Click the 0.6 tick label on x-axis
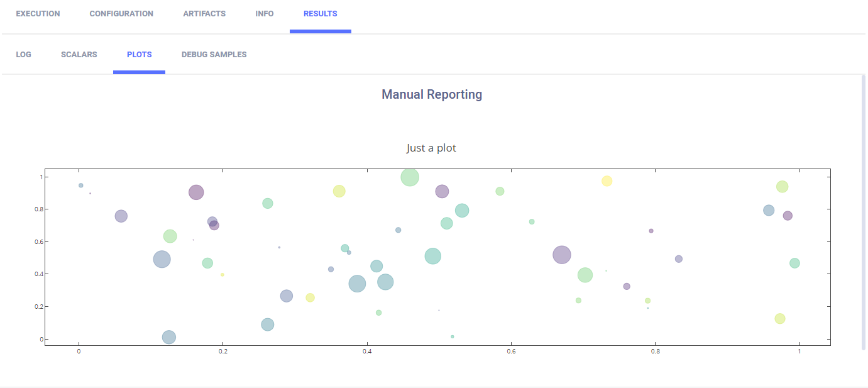Screen dimensions: 868x388 tap(512, 352)
